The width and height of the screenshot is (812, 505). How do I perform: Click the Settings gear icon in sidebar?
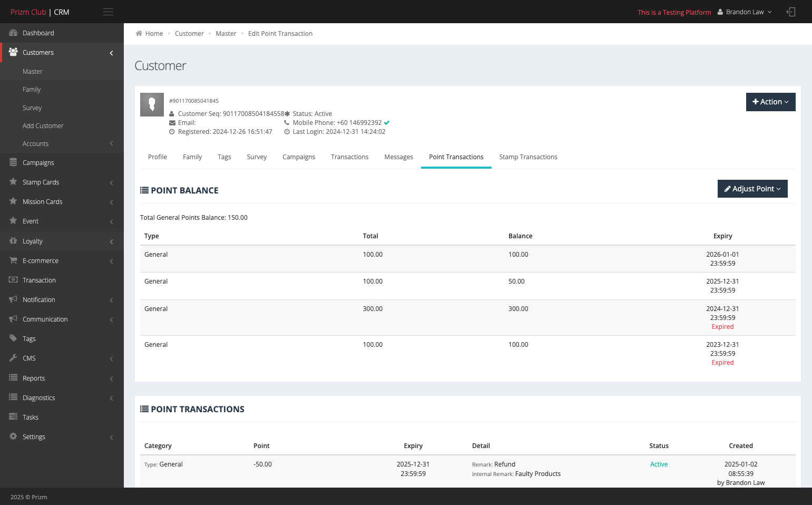pos(13,436)
